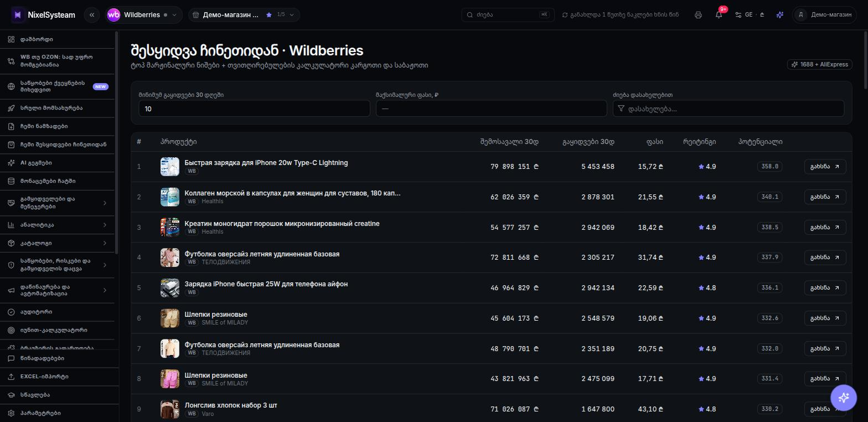Screen dimensions: 868x422
Task: Click the revenue value 79 898 151
Action: click(x=514, y=167)
